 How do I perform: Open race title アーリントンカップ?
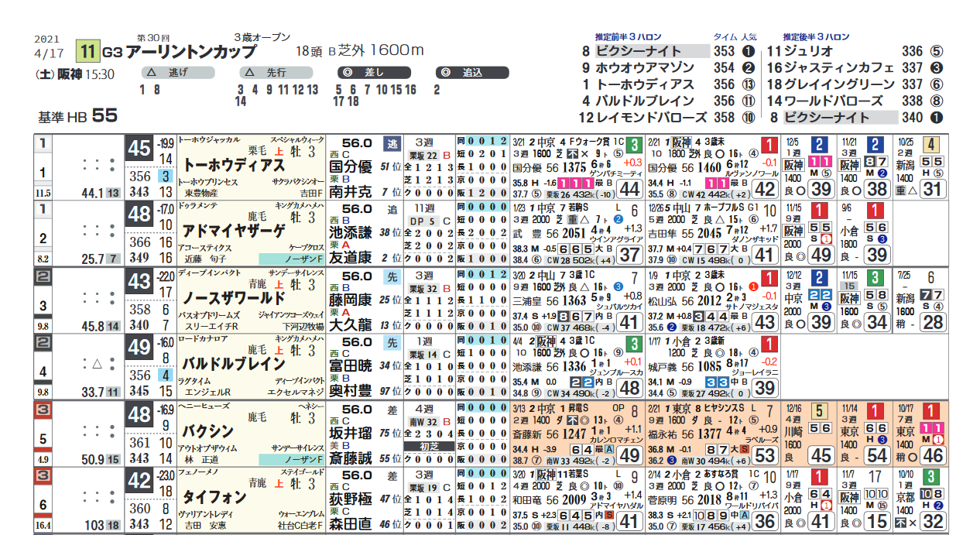click(x=190, y=52)
